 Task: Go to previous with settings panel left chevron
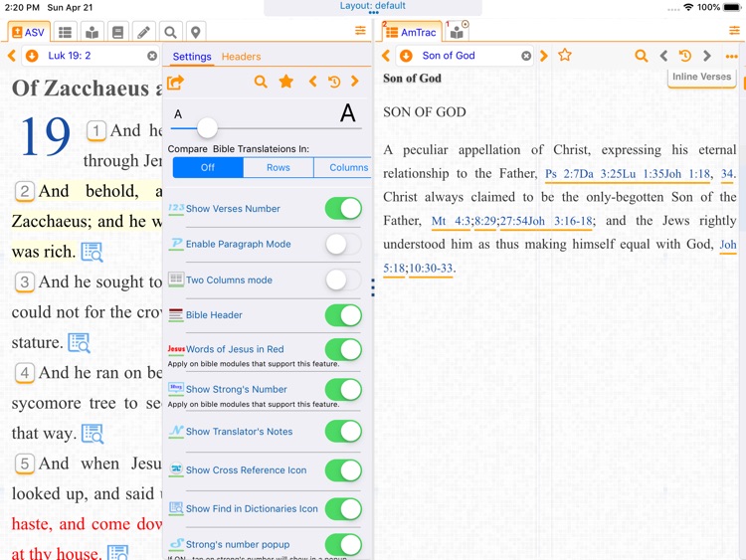tap(312, 82)
